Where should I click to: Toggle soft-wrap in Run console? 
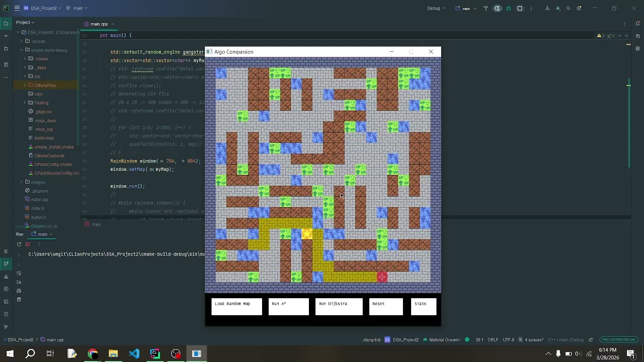(x=19, y=274)
